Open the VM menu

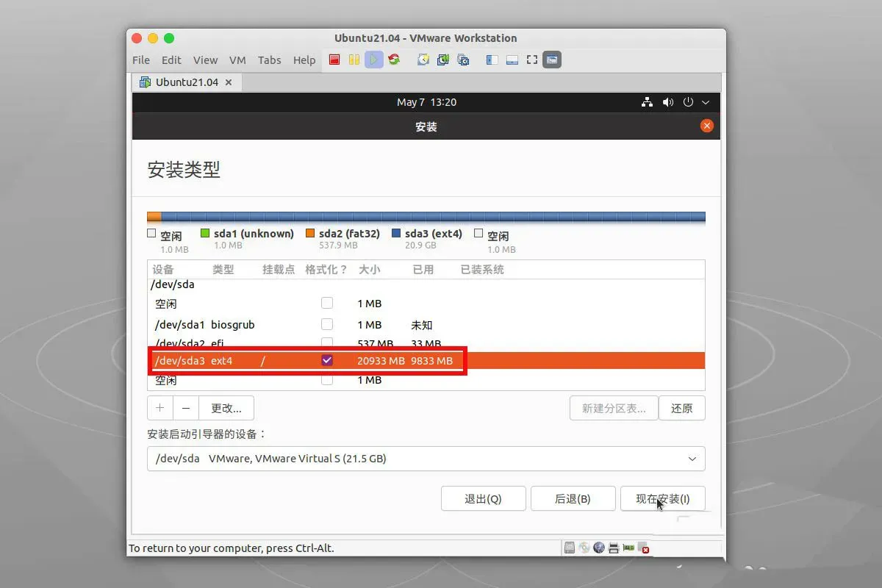(237, 60)
